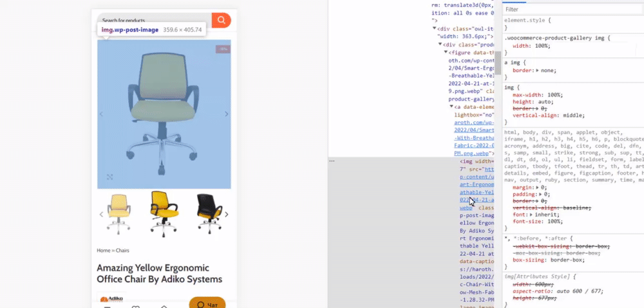Click the orange search magnifier button
This screenshot has width=644, height=308.
point(221,20)
